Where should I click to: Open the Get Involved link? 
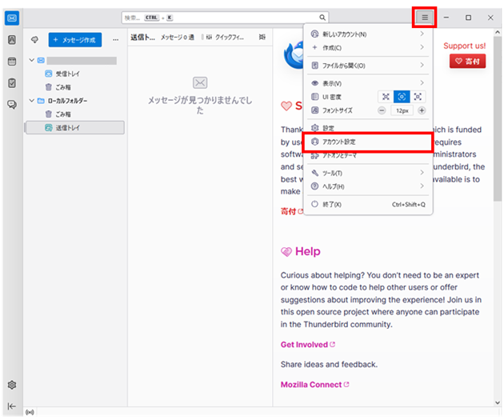(304, 345)
